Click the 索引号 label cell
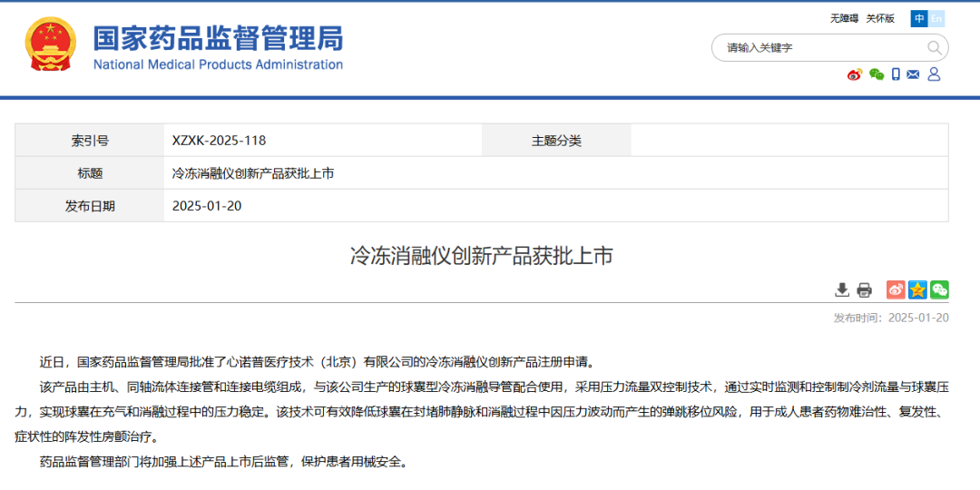Screen dimensions: 980x490 pos(90,141)
